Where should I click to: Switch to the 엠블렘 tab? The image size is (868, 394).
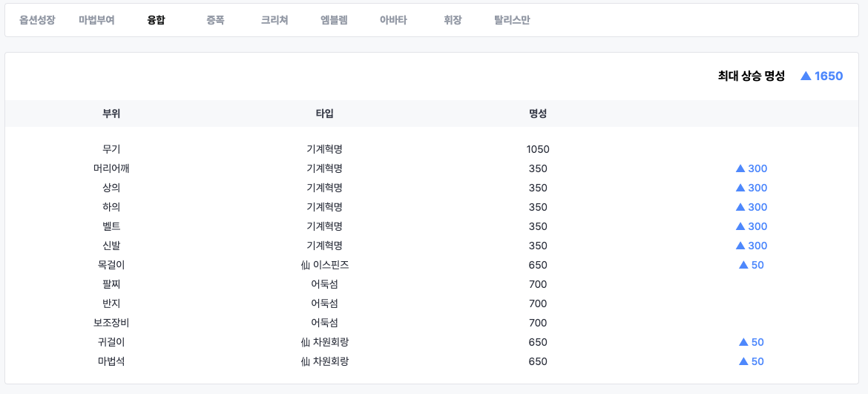(334, 21)
